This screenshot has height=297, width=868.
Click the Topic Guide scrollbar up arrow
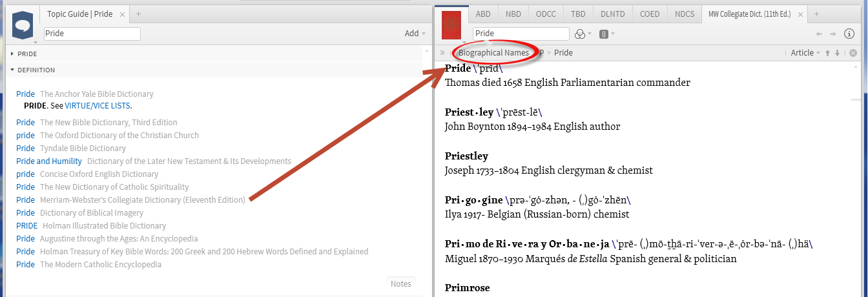pyautogui.click(x=426, y=50)
